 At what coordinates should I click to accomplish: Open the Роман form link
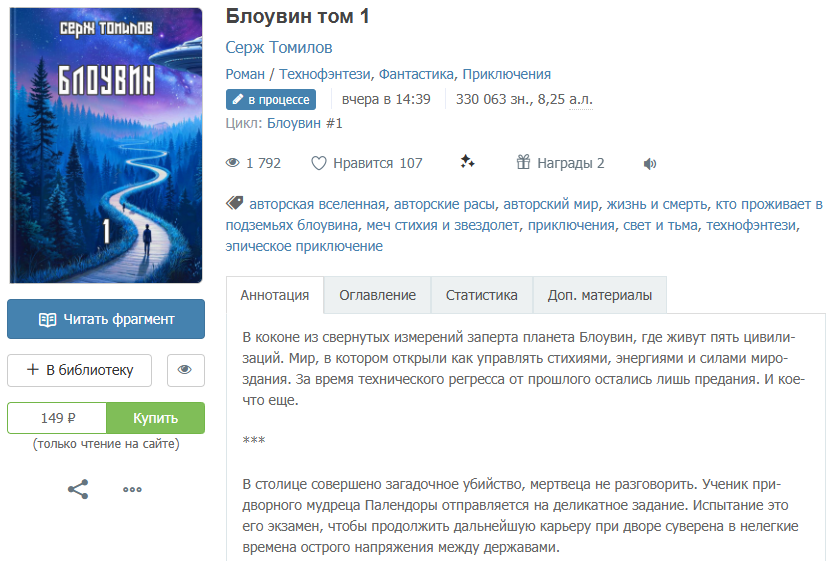[245, 74]
